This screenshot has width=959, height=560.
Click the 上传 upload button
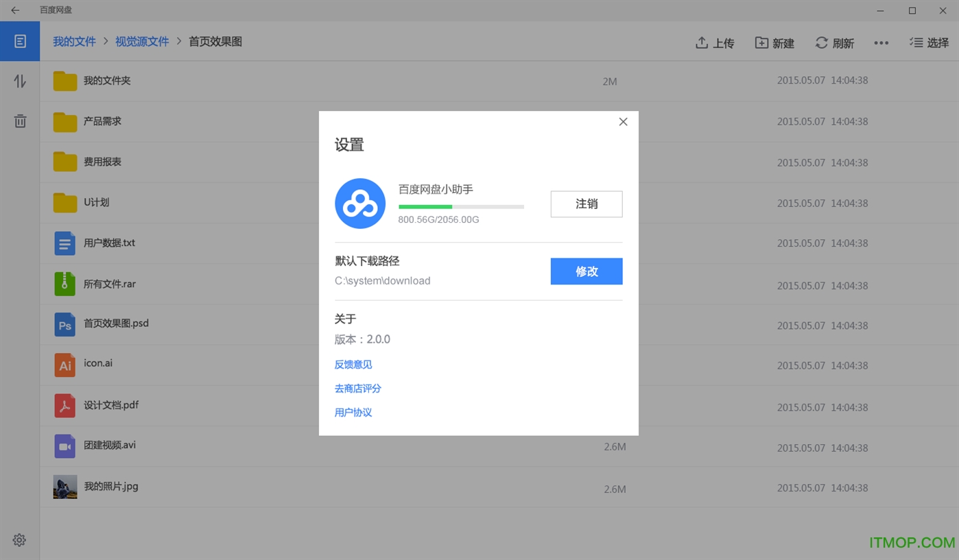(715, 42)
